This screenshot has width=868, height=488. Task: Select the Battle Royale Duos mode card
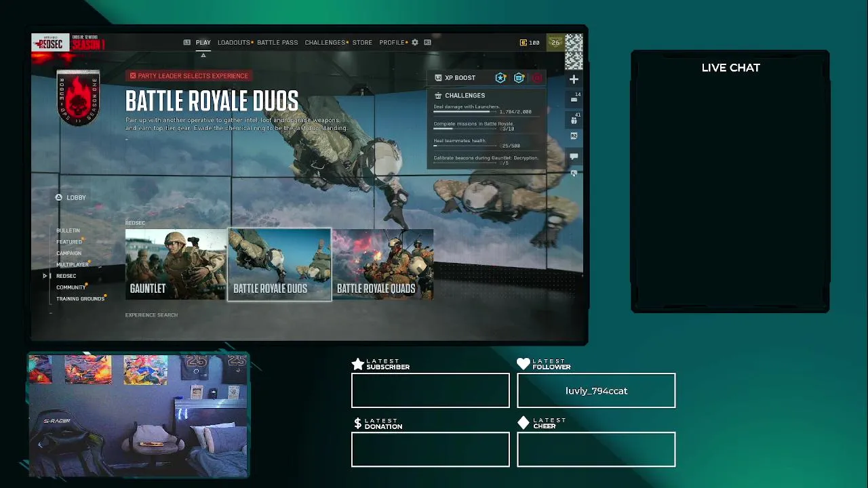click(x=279, y=264)
